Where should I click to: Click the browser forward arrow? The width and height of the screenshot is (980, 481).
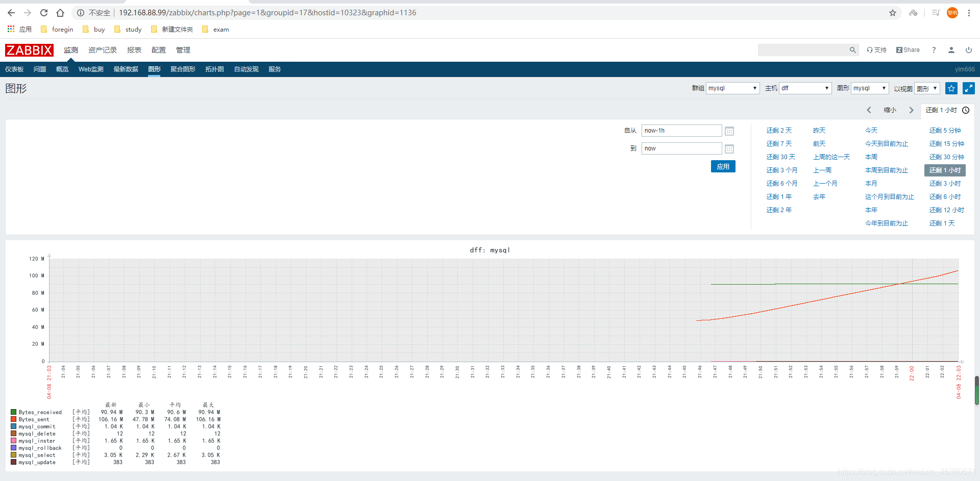[x=28, y=13]
